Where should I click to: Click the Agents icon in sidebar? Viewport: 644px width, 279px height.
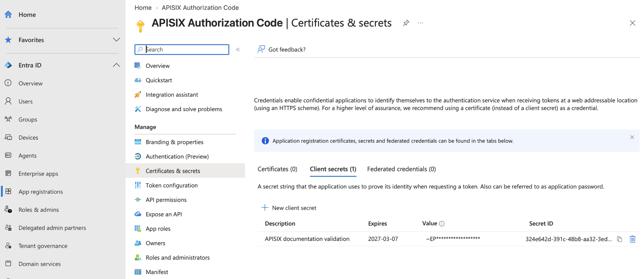[x=8, y=155]
